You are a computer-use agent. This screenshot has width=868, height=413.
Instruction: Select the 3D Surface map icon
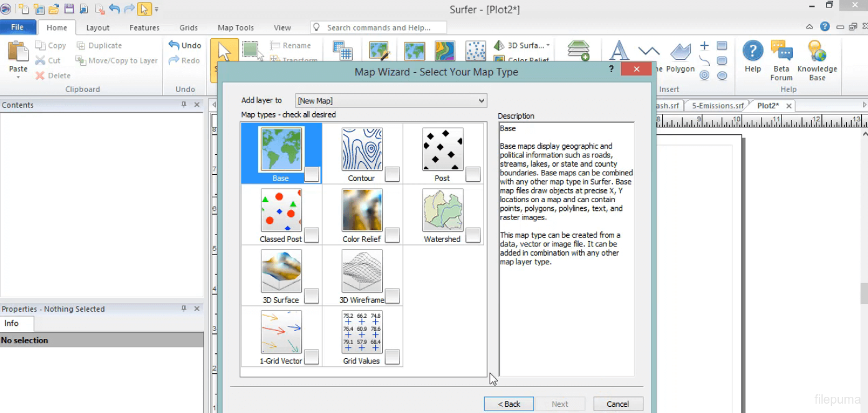point(281,271)
